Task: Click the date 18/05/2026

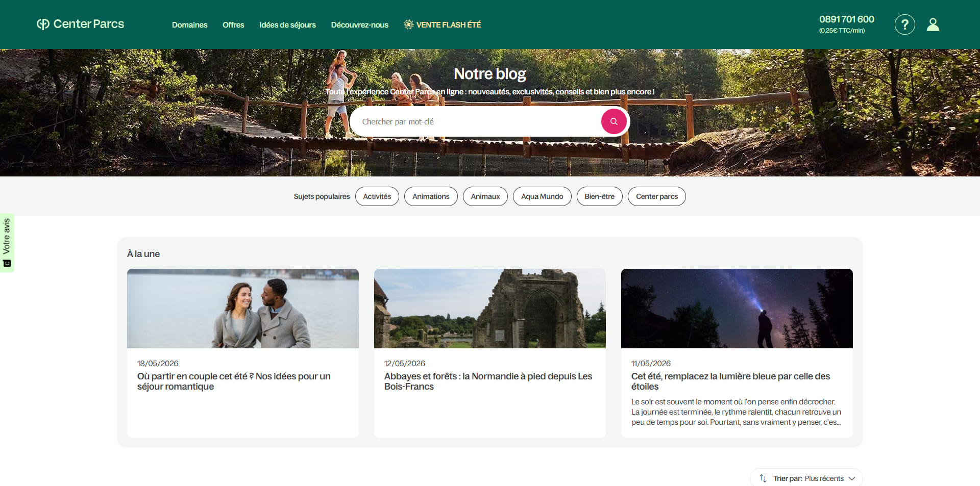Action: point(158,364)
